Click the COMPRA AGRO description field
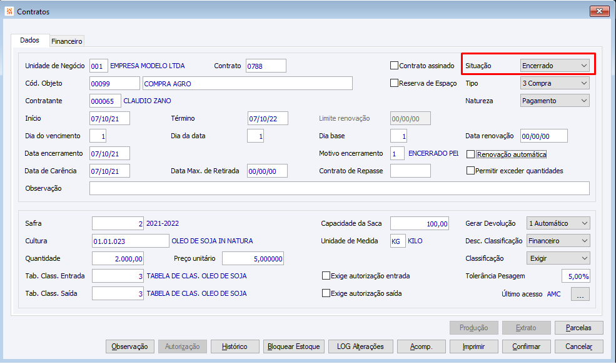 click(x=248, y=83)
